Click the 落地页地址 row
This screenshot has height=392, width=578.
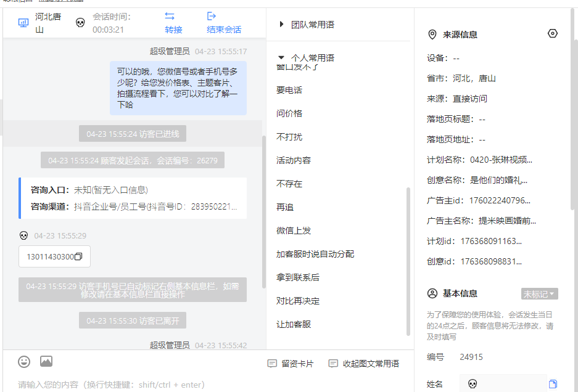click(x=456, y=139)
